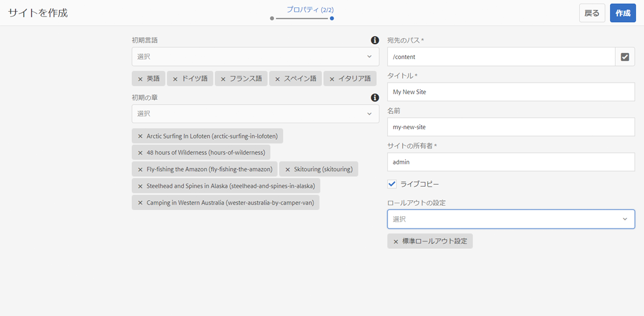Remove Arctic Surfing In Lofoten chapter tag
Image resolution: width=644 pixels, height=316 pixels.
click(141, 136)
